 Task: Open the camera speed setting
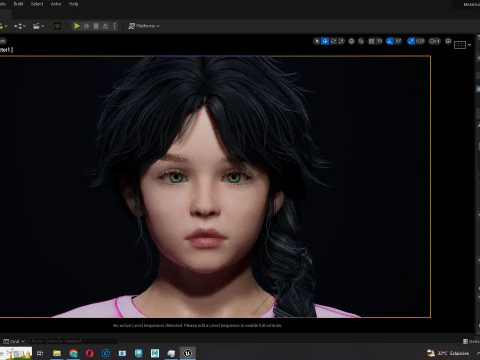435,41
